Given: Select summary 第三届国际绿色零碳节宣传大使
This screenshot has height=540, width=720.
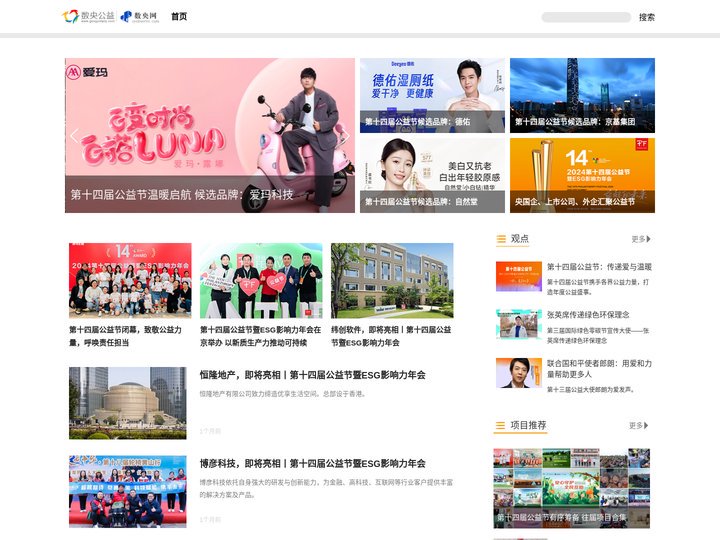Looking at the screenshot, I should coord(598,335).
